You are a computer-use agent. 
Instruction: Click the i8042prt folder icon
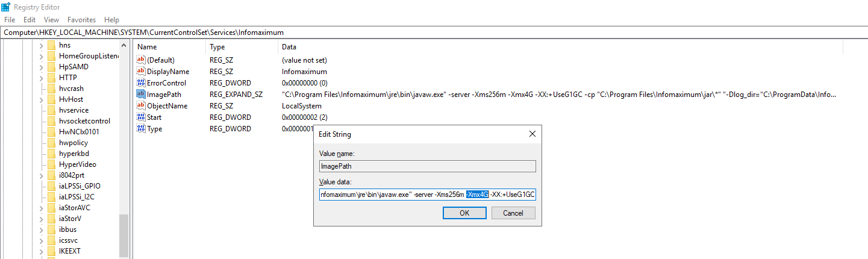(x=52, y=175)
